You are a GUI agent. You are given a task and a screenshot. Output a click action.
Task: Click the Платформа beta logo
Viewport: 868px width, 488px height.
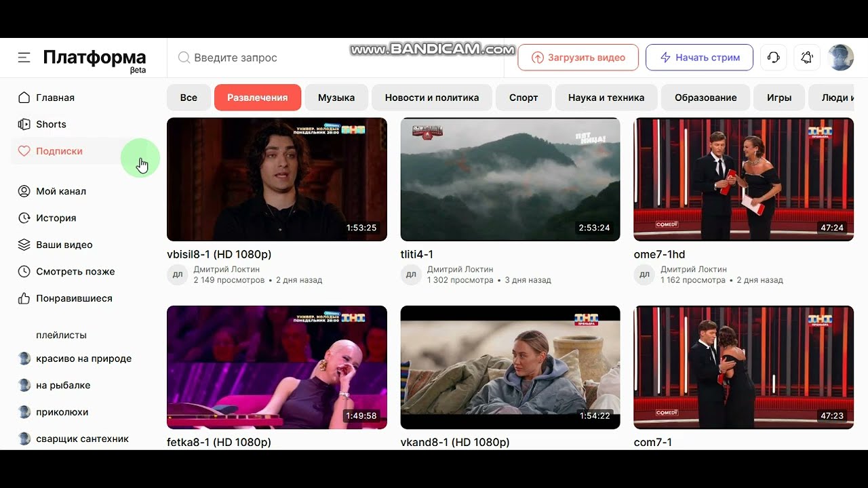[94, 60]
